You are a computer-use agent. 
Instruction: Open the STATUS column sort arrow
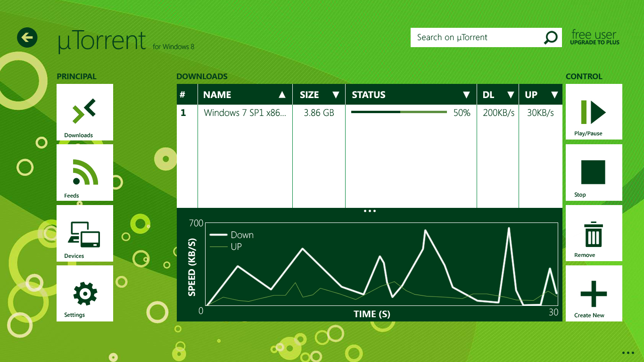click(x=466, y=95)
